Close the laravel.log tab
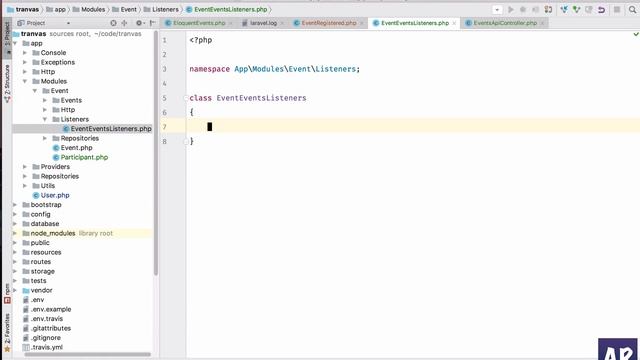The width and height of the screenshot is (640, 360). [282, 23]
